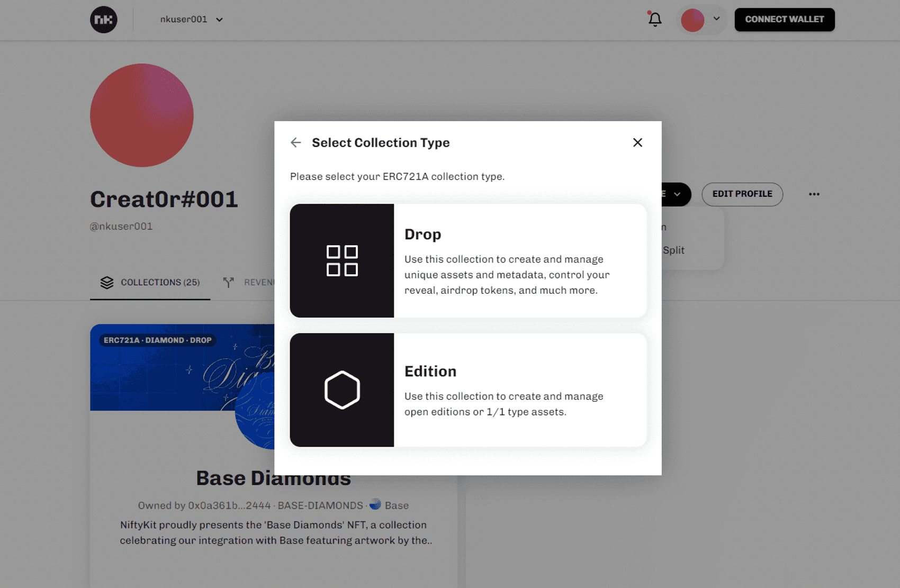Expand the user avatar menu chevron
This screenshot has width=900, height=588.
[x=716, y=19]
